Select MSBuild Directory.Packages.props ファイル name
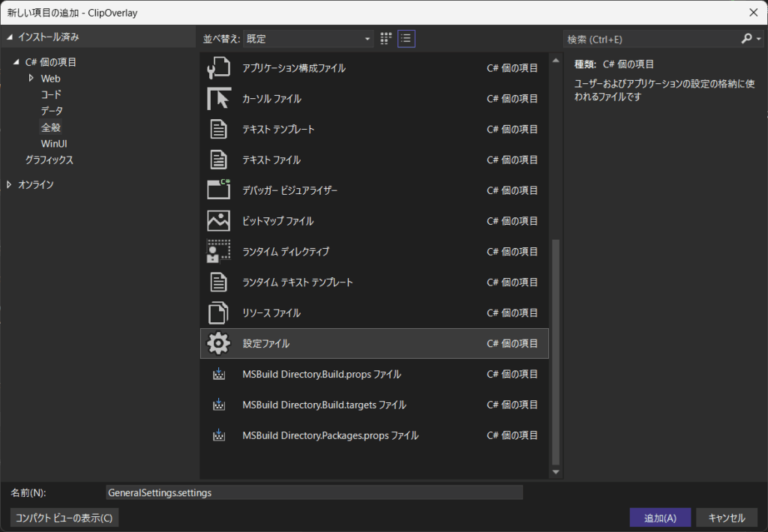The height and width of the screenshot is (532, 768). point(330,435)
